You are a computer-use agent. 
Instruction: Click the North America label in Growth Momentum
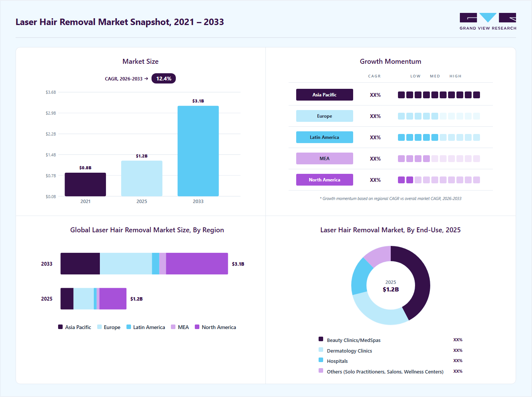pos(325,180)
